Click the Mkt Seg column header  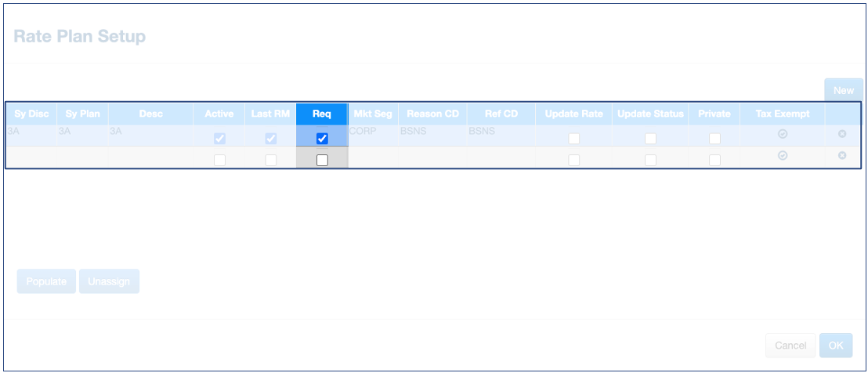[x=372, y=114]
